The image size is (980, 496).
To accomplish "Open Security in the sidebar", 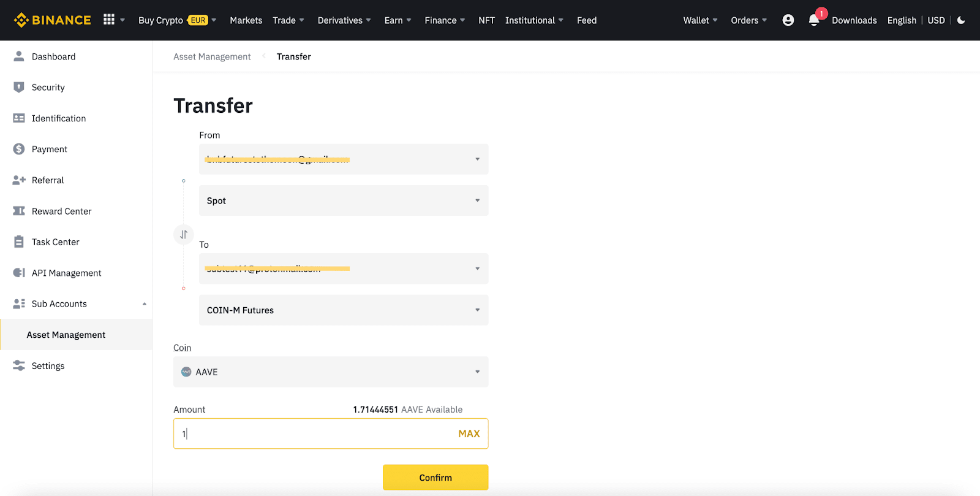I will pos(48,88).
